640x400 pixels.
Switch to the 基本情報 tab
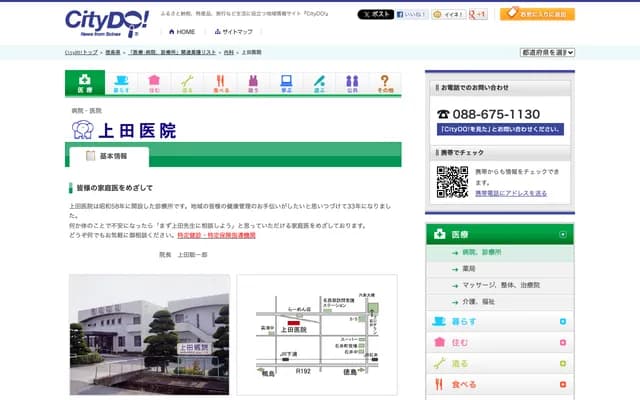click(x=108, y=156)
